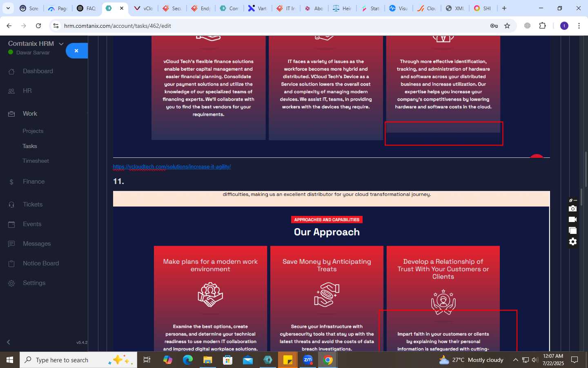Click the Develop a Relationship of Trust card image
Viewport: 588px width, 368px height.
pos(443,302)
